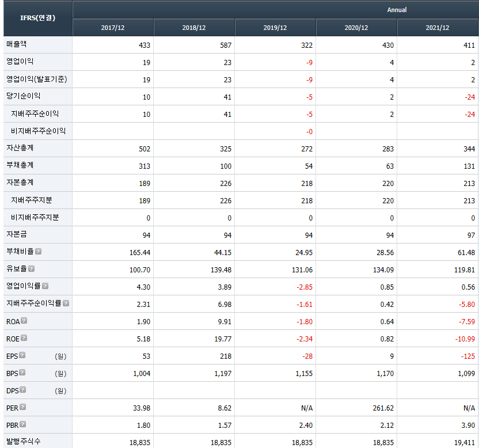Click 자본금 value 97
This screenshot has height=448, width=479.
[472, 236]
